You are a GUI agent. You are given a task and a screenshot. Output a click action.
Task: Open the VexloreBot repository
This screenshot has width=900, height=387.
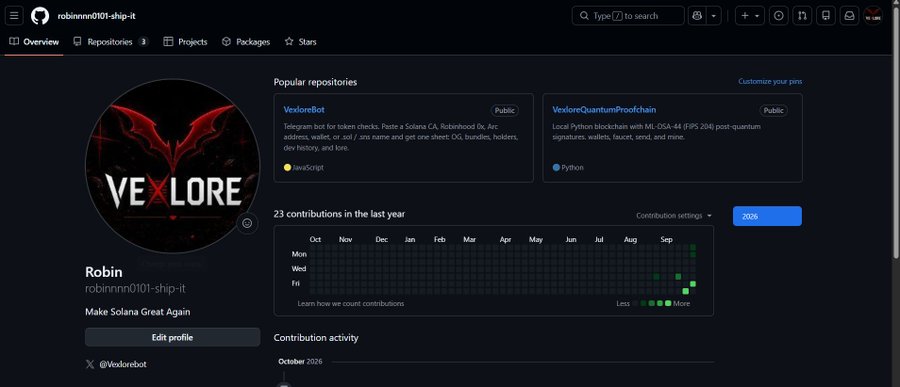(304, 109)
